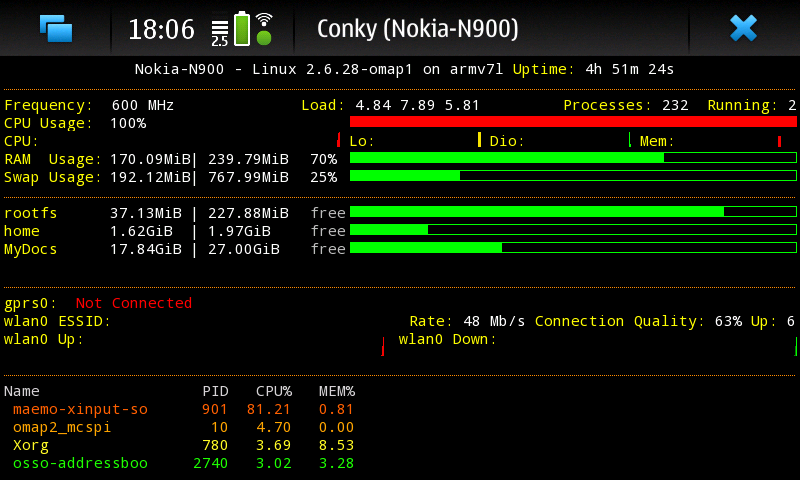Click the rootfs free space bar
Screen dimensions: 800x480
pos(573,212)
